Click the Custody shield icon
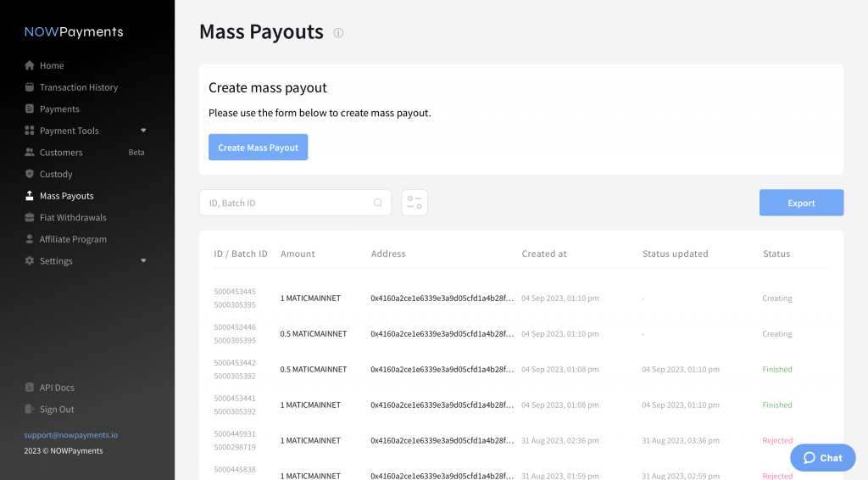Screen dimensions: 868x480 point(30,173)
